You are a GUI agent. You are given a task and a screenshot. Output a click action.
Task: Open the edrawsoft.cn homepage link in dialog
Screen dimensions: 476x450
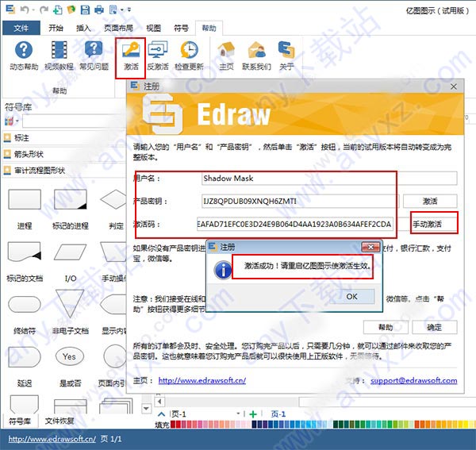click(202, 380)
